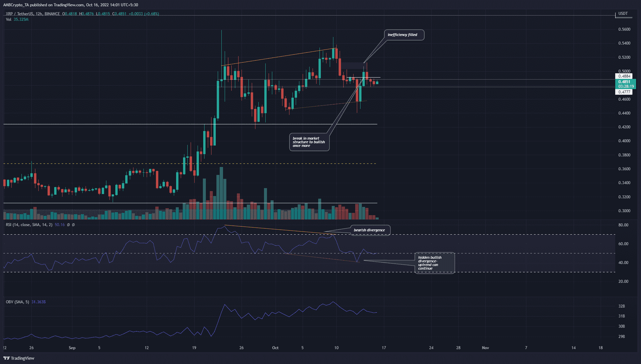Image resolution: width=641 pixels, height=364 pixels.
Task: Click date 12 on the time axis
Action: click(147, 348)
